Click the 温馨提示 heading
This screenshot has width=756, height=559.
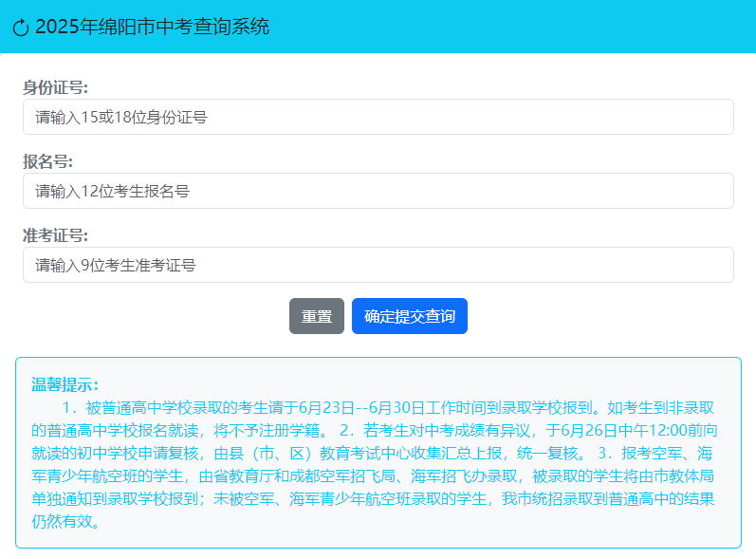(x=65, y=384)
